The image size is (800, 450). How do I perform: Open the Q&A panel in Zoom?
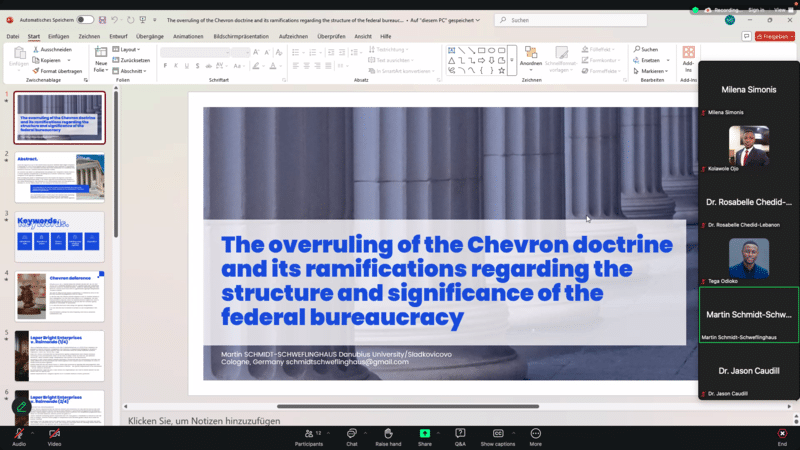(460, 436)
